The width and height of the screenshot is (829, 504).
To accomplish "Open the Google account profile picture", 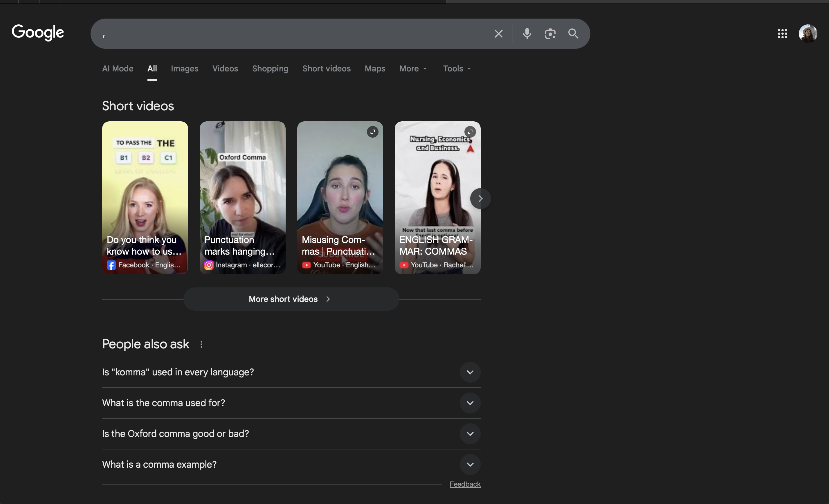I will click(808, 34).
